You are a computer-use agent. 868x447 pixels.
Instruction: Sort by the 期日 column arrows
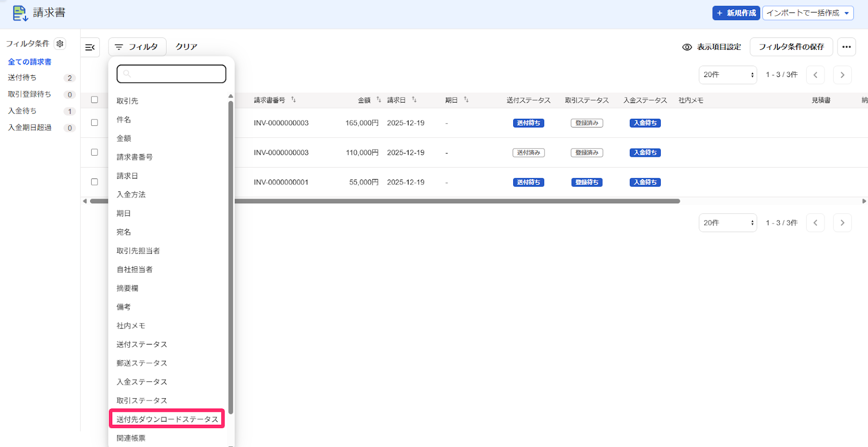click(466, 100)
